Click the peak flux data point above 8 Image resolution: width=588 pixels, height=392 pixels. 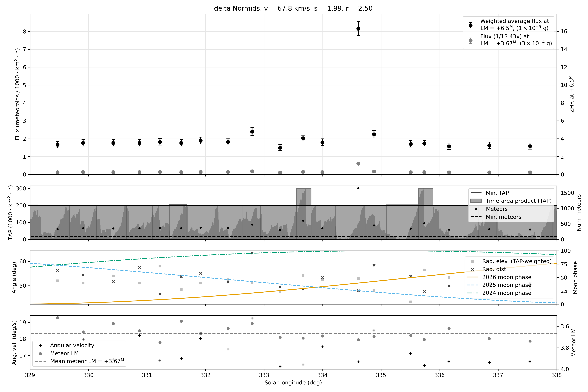point(358,29)
